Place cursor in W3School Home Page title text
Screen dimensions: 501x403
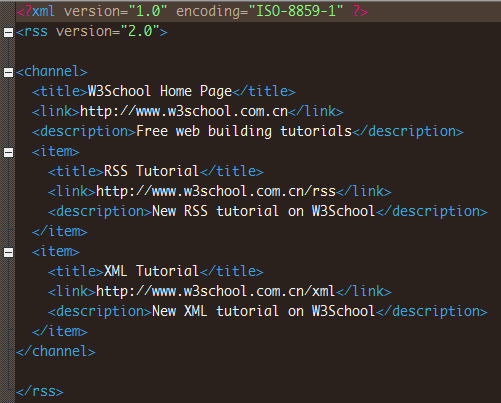point(160,91)
